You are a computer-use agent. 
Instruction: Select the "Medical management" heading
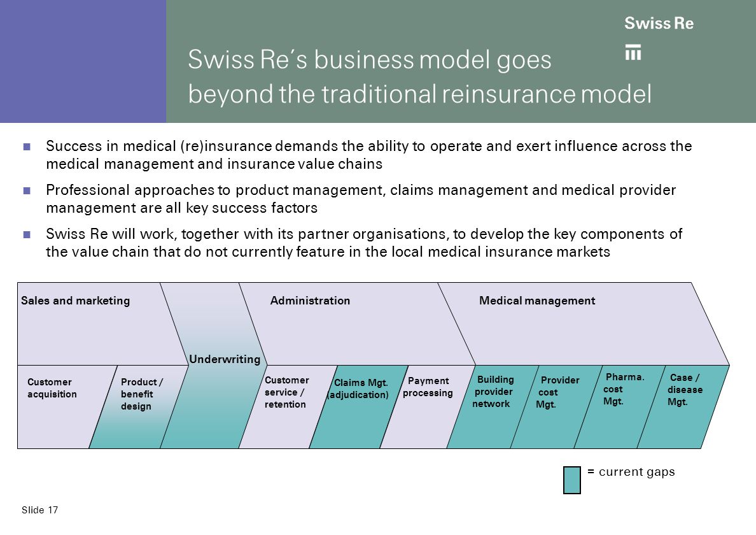click(x=537, y=301)
